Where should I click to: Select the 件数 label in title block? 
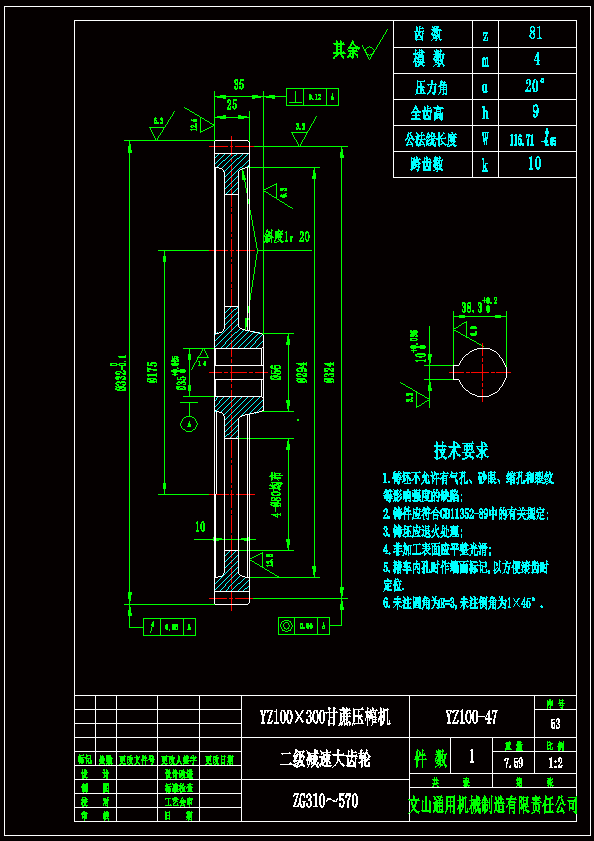pos(430,758)
